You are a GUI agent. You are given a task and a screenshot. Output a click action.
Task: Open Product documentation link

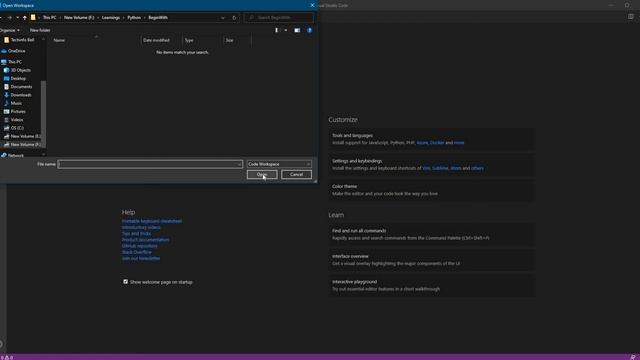pos(145,240)
